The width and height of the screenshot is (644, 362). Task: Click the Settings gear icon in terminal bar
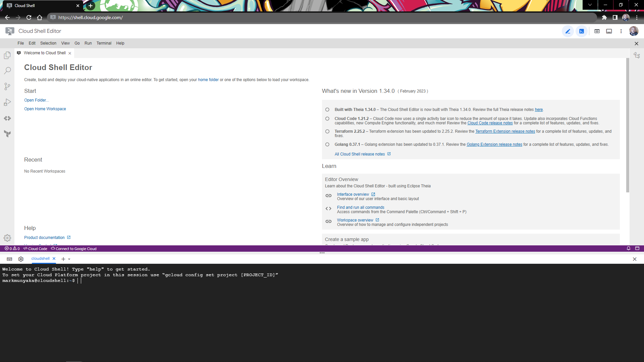(21, 258)
